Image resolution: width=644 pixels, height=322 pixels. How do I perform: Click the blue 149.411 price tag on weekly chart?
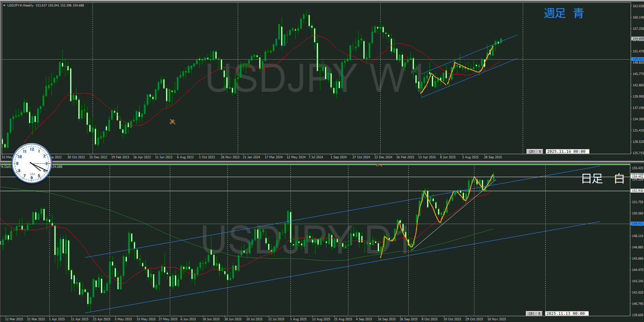(637, 59)
